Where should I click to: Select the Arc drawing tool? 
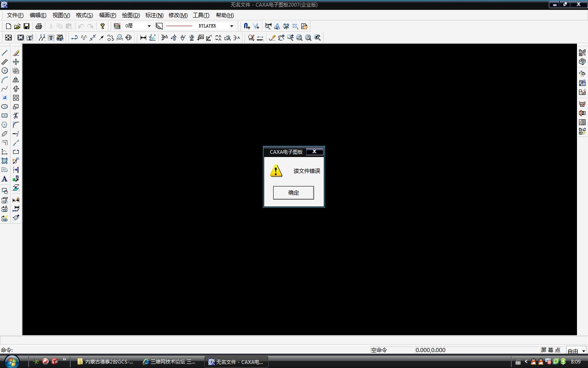coord(5,80)
